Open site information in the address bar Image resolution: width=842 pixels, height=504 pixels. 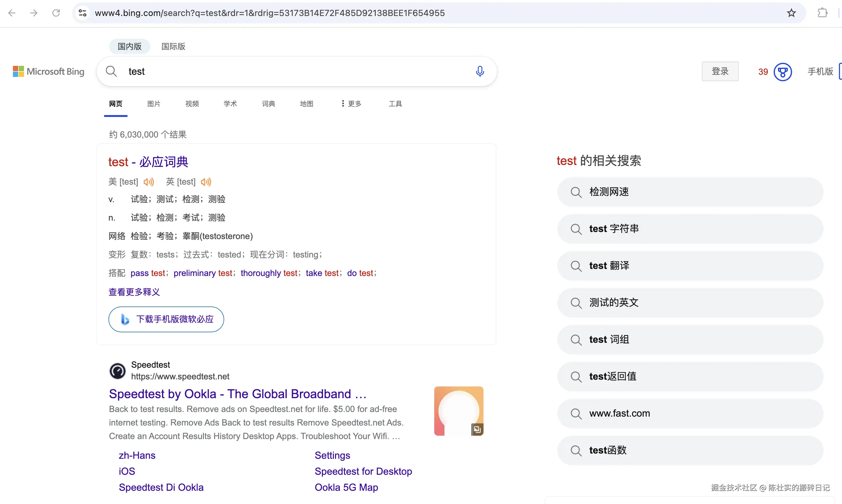82,13
